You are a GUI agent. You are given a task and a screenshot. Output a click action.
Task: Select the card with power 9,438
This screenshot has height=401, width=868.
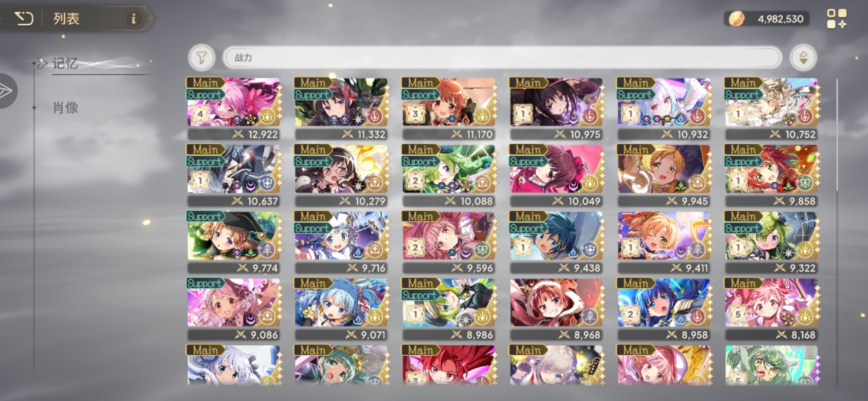556,242
